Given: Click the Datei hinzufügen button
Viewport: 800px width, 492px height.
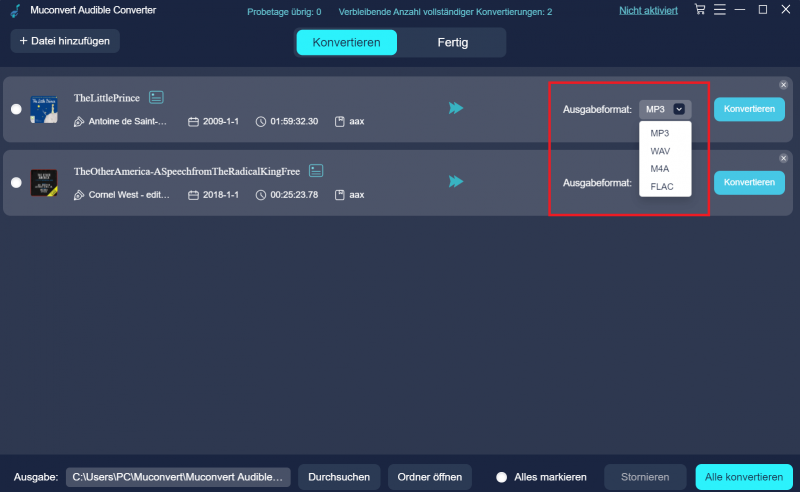Looking at the screenshot, I should [x=65, y=41].
